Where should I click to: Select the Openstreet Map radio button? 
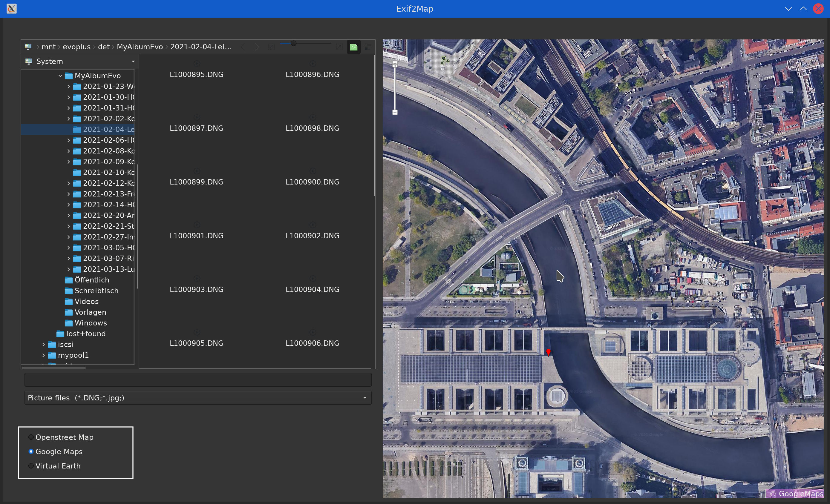pyautogui.click(x=31, y=437)
